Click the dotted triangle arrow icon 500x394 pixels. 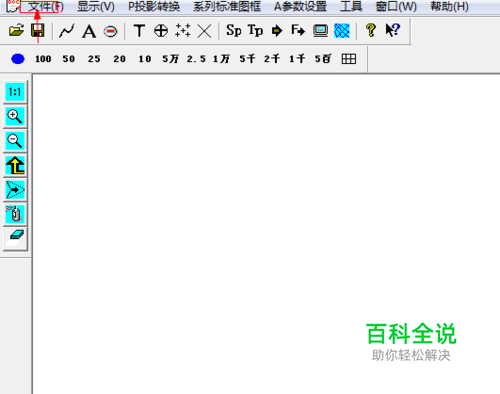(x=15, y=190)
